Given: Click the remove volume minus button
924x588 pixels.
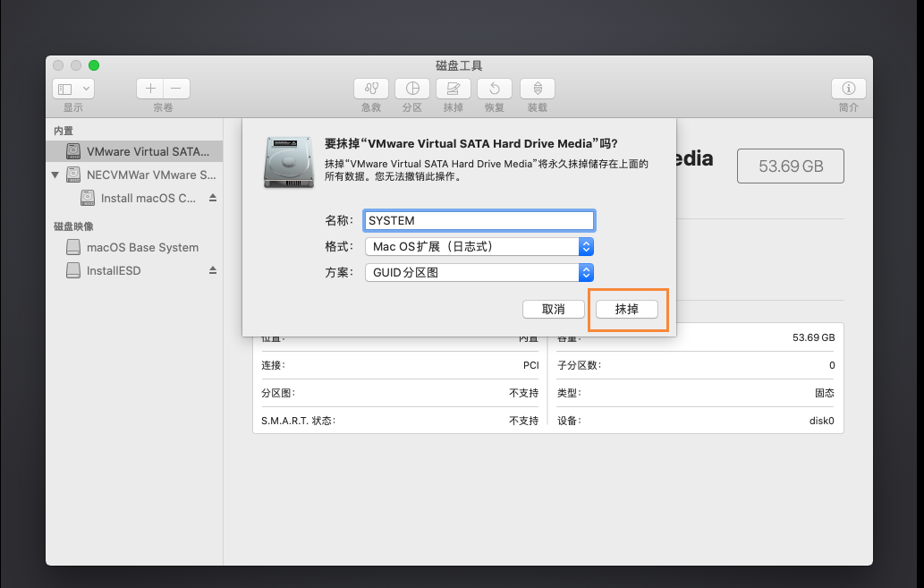Looking at the screenshot, I should click(176, 89).
